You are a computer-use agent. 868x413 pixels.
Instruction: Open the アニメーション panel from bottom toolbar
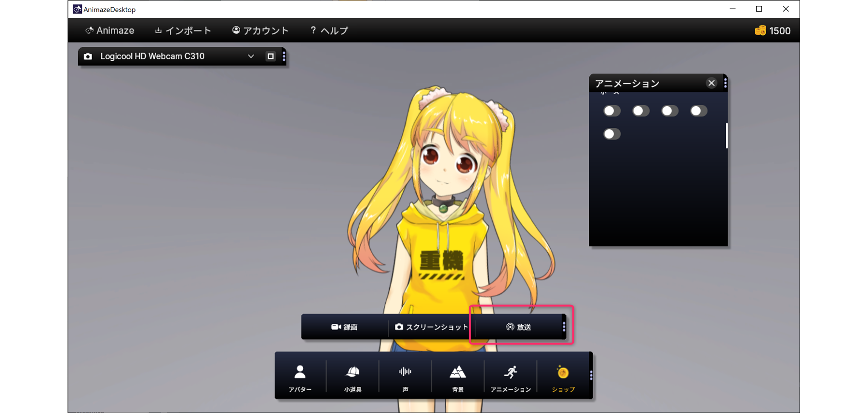(x=510, y=377)
